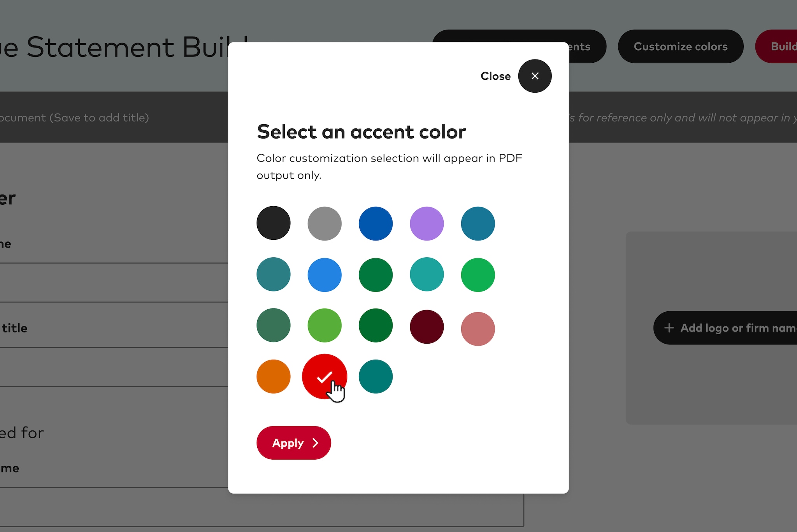
Task: Choose the lime green swatch
Action: 324,325
